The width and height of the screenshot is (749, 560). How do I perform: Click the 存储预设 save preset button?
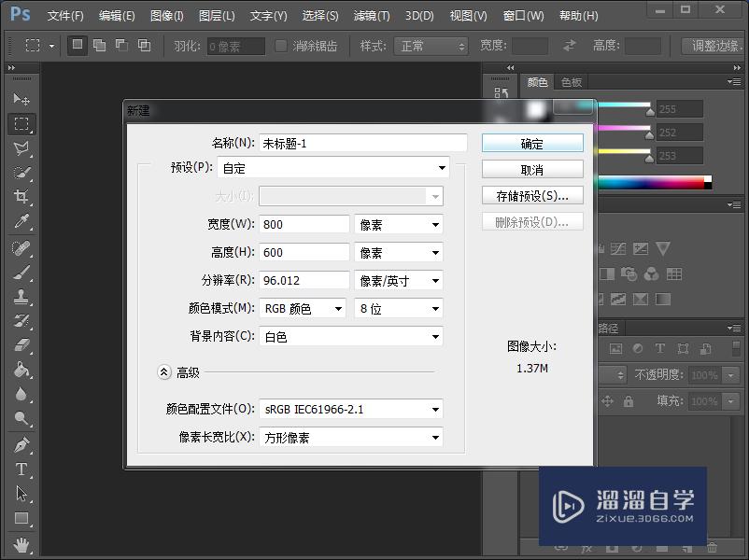[x=532, y=194]
